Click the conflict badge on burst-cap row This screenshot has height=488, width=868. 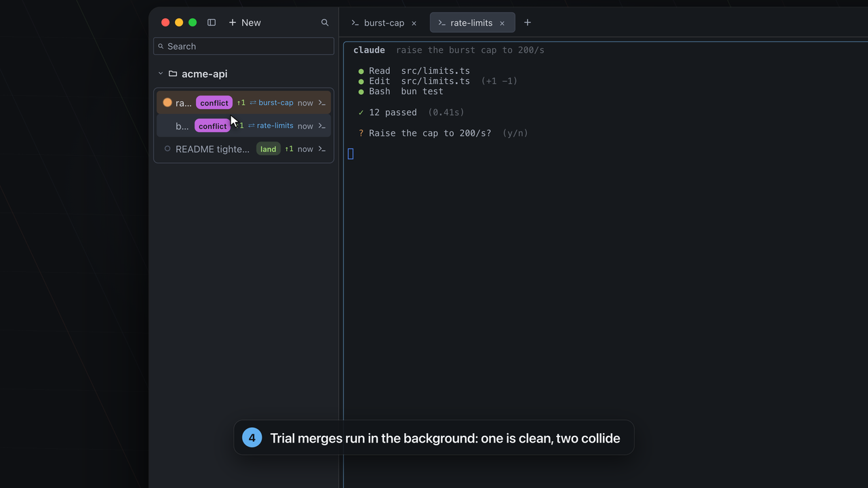214,103
